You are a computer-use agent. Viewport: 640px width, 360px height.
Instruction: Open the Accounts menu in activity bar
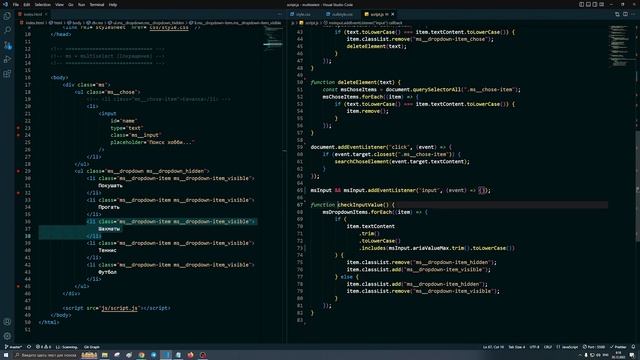tap(7, 322)
